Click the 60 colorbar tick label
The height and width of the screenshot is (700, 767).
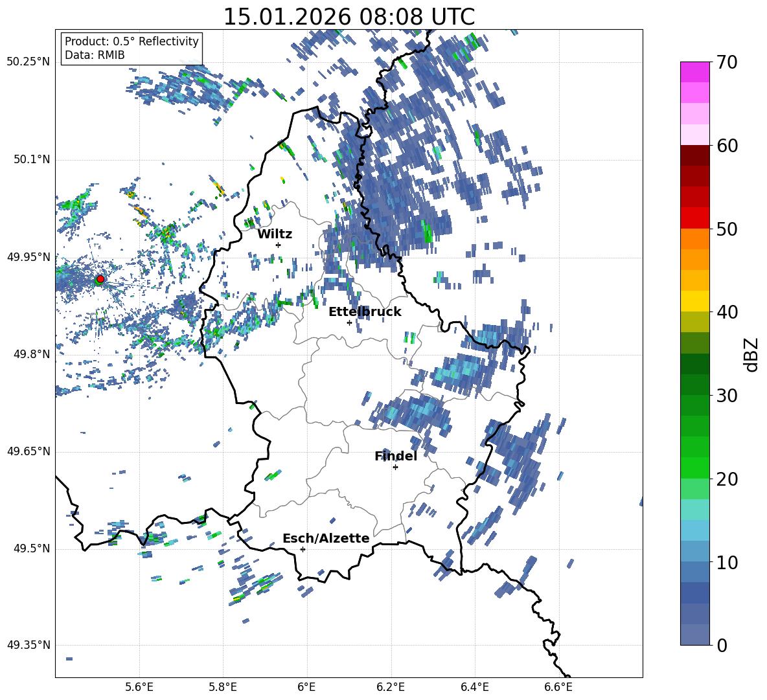coord(727,146)
